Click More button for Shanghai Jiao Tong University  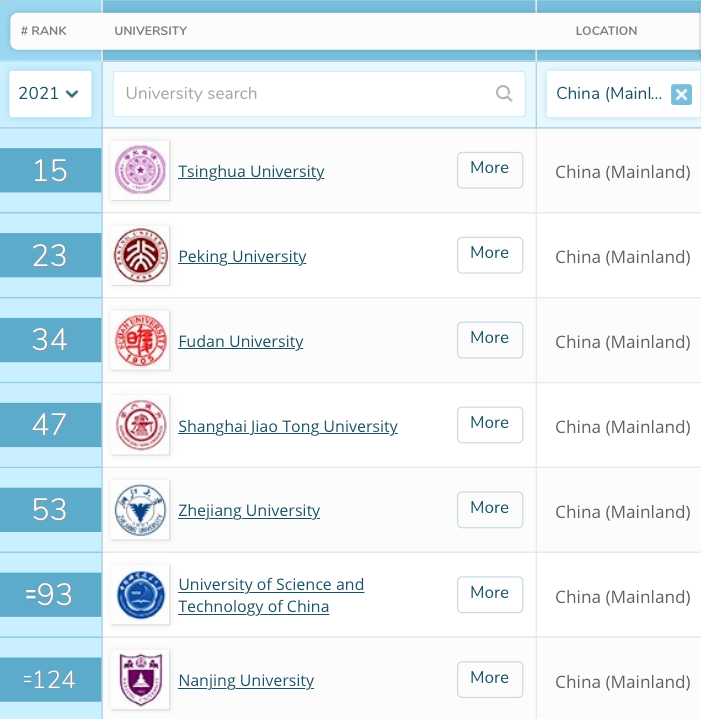[490, 425]
